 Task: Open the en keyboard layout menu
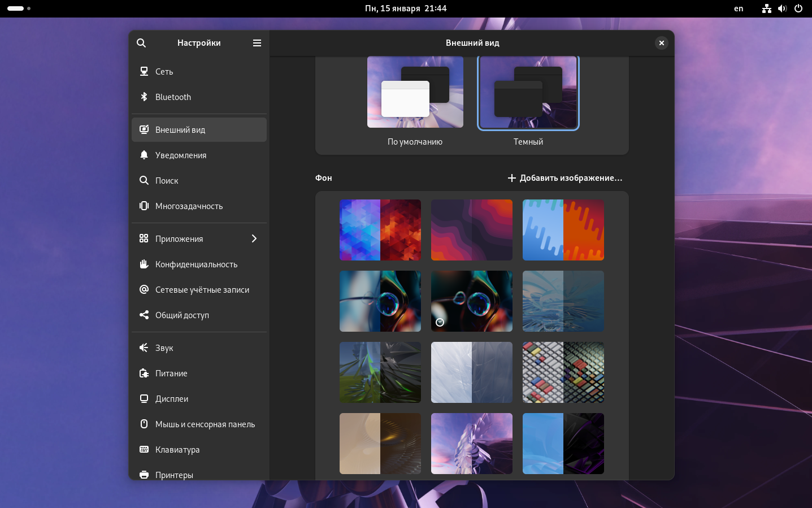739,8
